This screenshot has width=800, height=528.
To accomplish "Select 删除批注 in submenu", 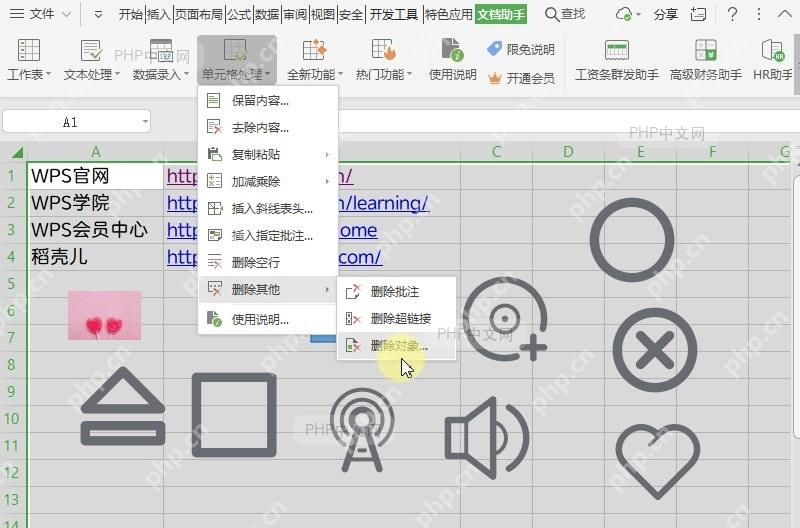I will (396, 292).
